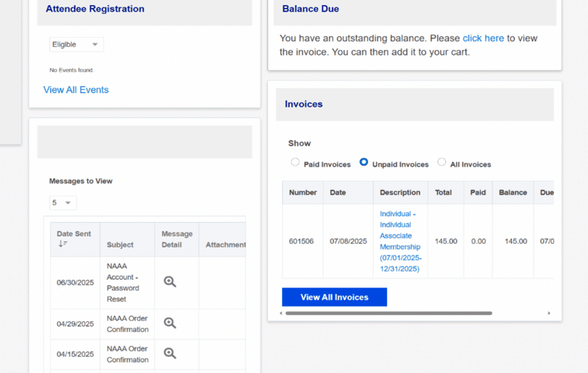Click the 04/29/2025 message date
The height and width of the screenshot is (373, 588).
[75, 324]
